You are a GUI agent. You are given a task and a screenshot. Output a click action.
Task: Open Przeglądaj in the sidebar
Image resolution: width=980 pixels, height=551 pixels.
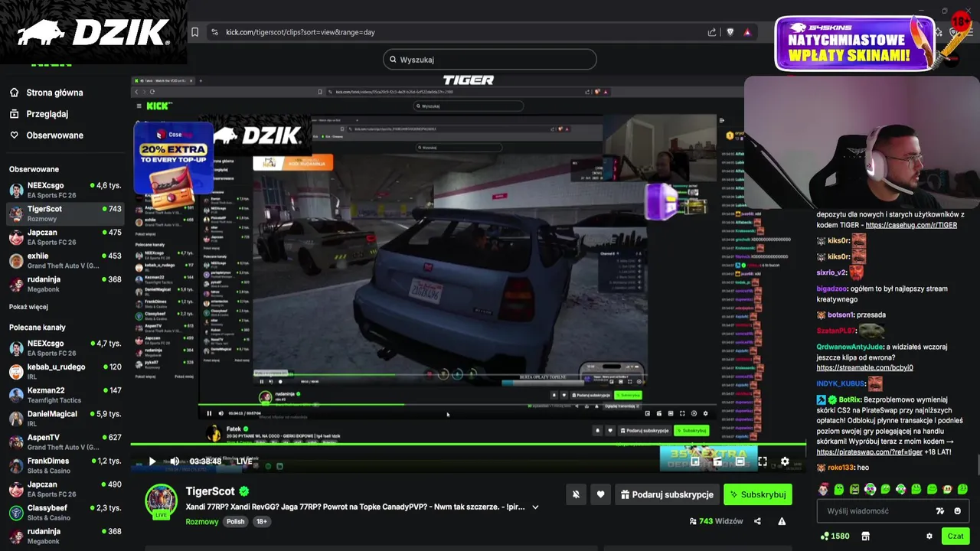pyautogui.click(x=47, y=114)
